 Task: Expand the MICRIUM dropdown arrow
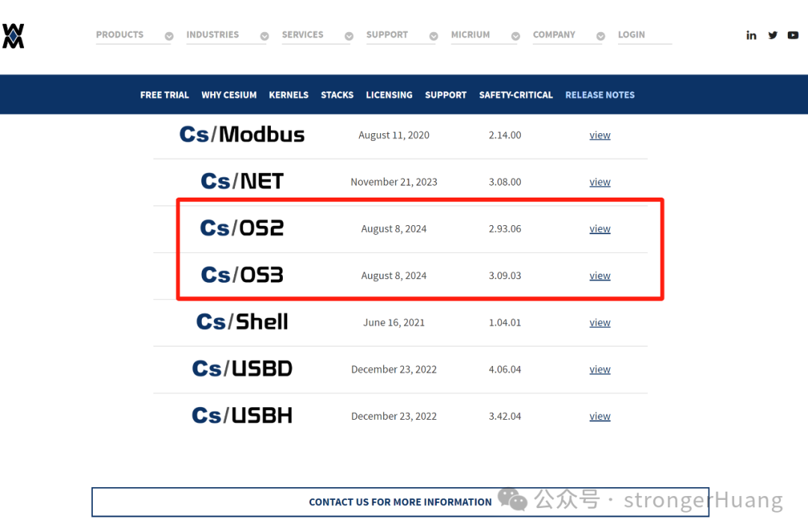(x=515, y=36)
